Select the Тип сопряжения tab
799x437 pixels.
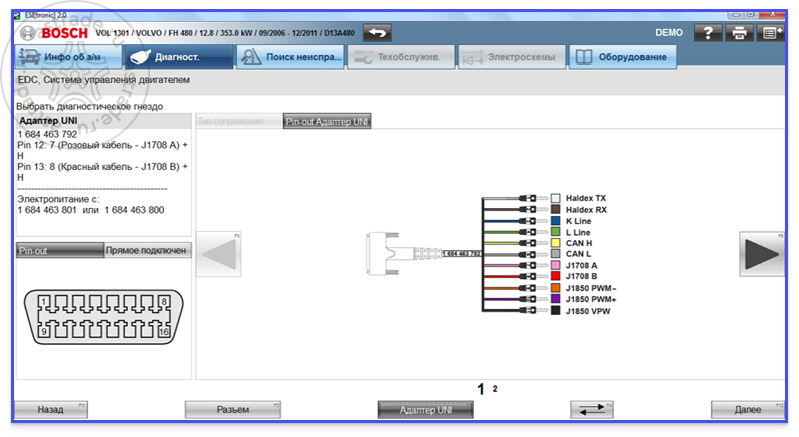(x=238, y=121)
